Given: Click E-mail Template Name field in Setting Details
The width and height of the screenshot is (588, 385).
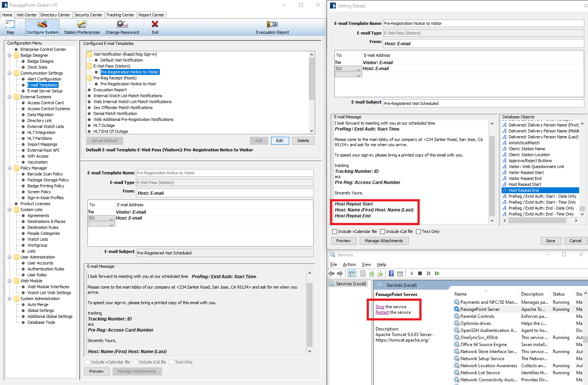Looking at the screenshot, I should point(483,23).
